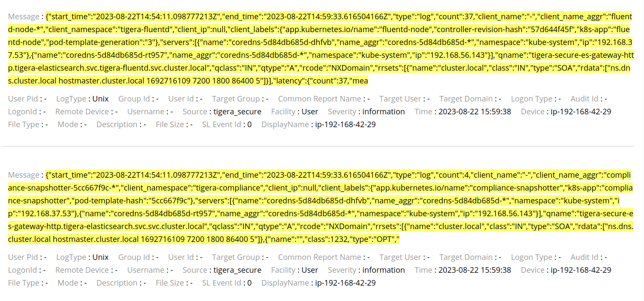Click the Message label of the compliance-snapshotter entry
This screenshot has width=644, height=301.
(x=24, y=175)
